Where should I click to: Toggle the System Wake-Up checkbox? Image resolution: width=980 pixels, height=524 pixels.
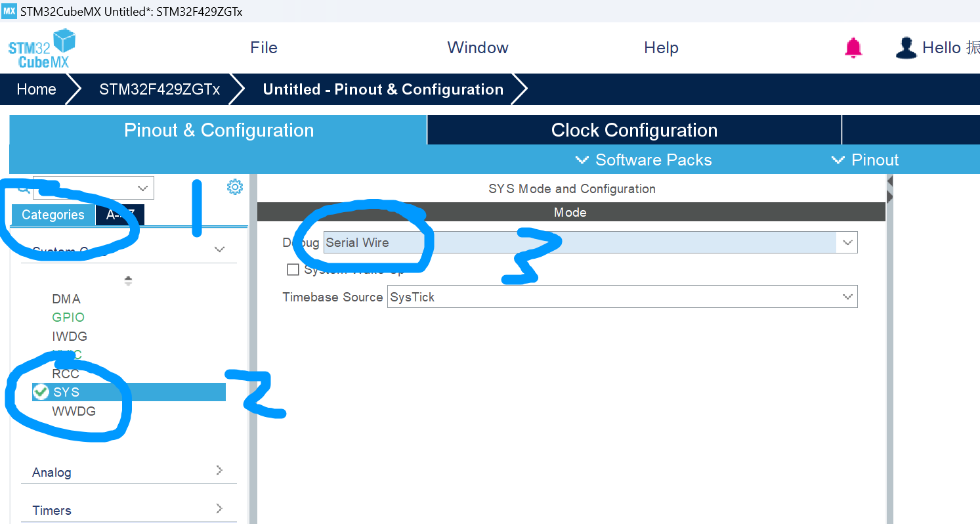pyautogui.click(x=293, y=270)
